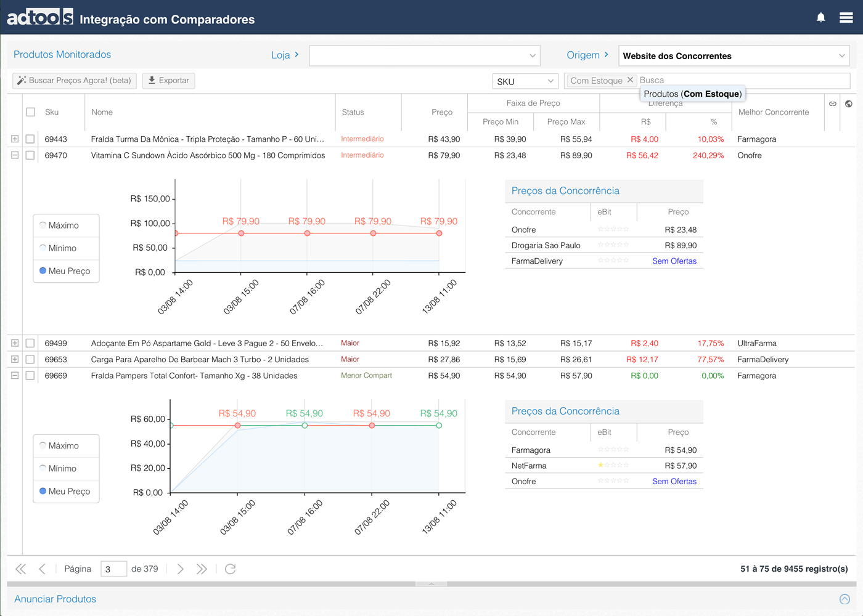Image resolution: width=863 pixels, height=616 pixels.
Task: Click R$ 56,42 difference value
Action: [x=642, y=155]
